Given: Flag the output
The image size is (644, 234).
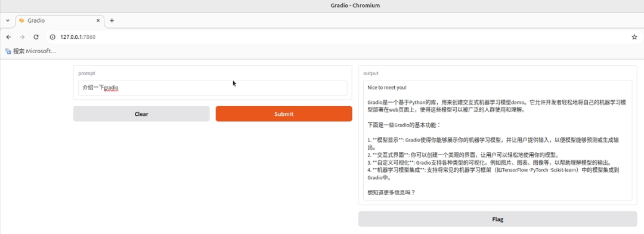Looking at the screenshot, I should (x=497, y=219).
